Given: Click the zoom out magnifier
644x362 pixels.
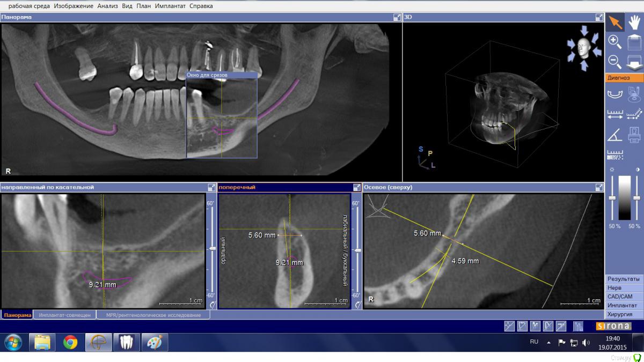Looking at the screenshot, I should 615,61.
